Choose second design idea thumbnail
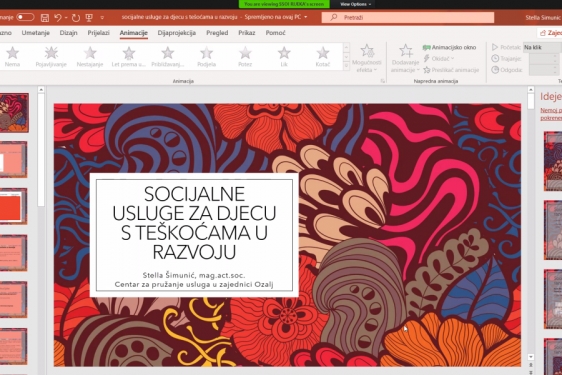Viewport: 562px width, 375px height. click(553, 230)
